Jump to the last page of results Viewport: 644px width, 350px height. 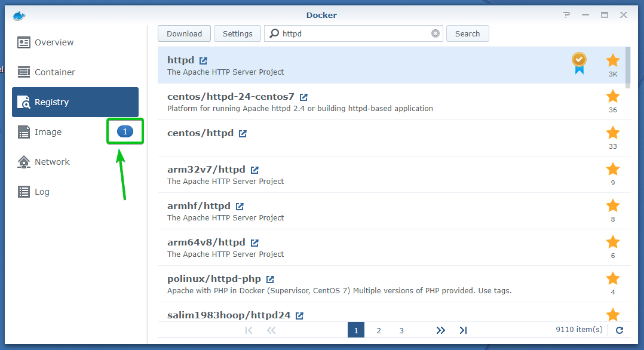463,330
